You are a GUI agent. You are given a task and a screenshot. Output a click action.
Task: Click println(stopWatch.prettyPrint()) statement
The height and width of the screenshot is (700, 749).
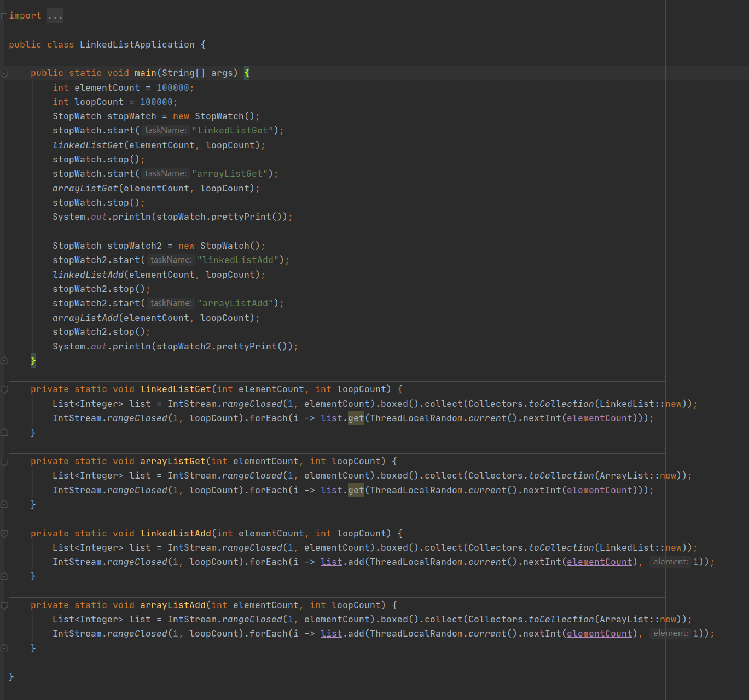172,217
